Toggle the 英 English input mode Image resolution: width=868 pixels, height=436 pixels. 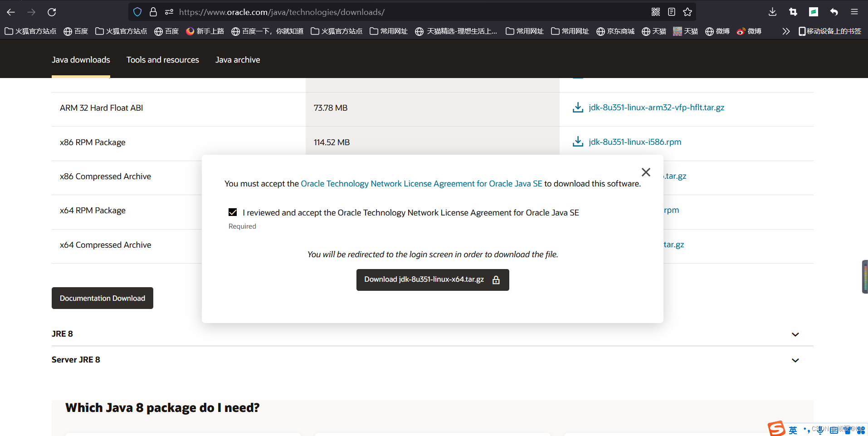(793, 430)
